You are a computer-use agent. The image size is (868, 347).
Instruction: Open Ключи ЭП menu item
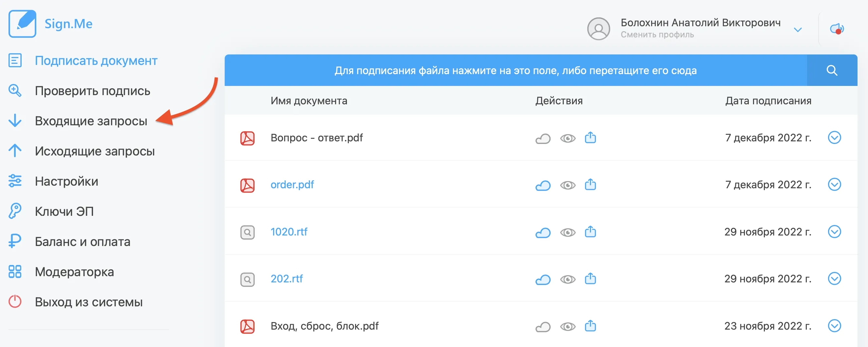pos(64,211)
